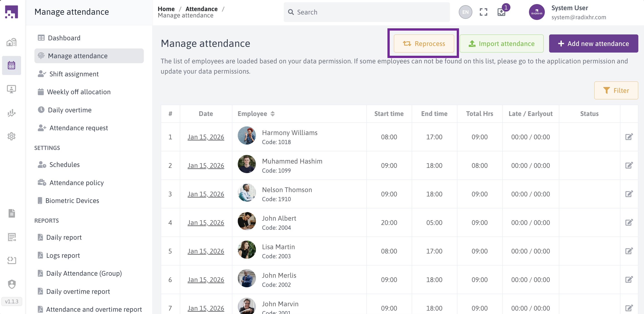
Task: Click shield admin icon in left rail
Action: pyautogui.click(x=12, y=284)
